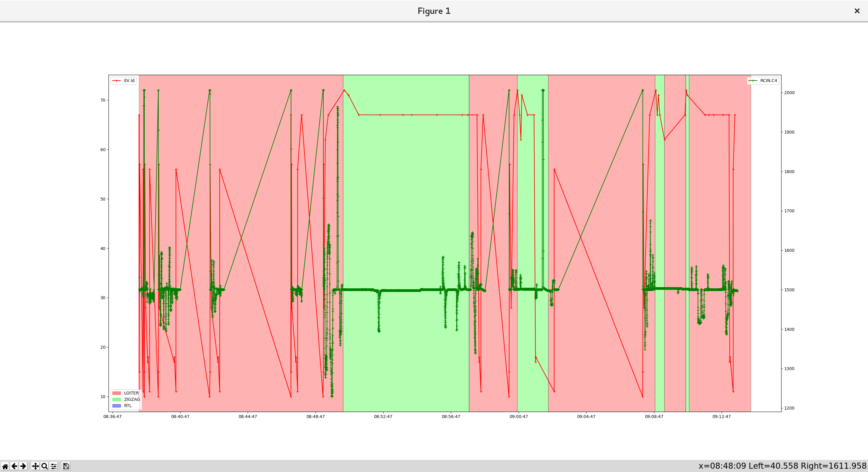Open subplot configuration settings
This screenshot has width=868, height=472.
point(54,466)
